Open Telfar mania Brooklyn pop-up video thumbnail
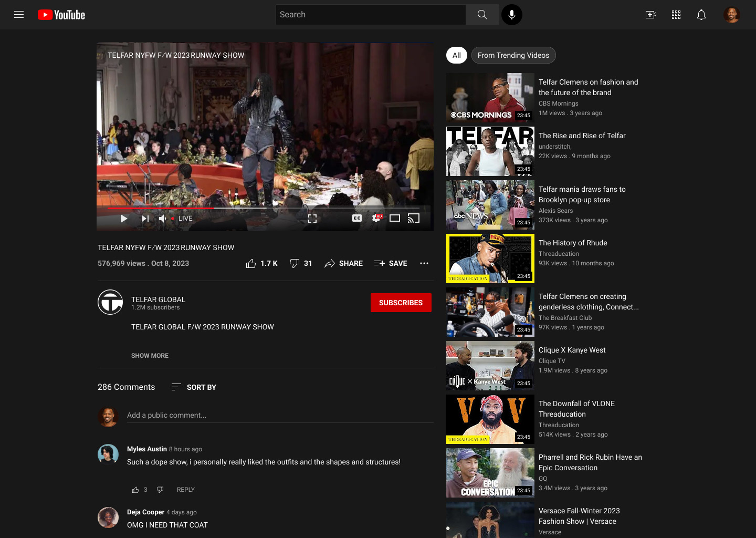The height and width of the screenshot is (538, 756). tap(490, 205)
